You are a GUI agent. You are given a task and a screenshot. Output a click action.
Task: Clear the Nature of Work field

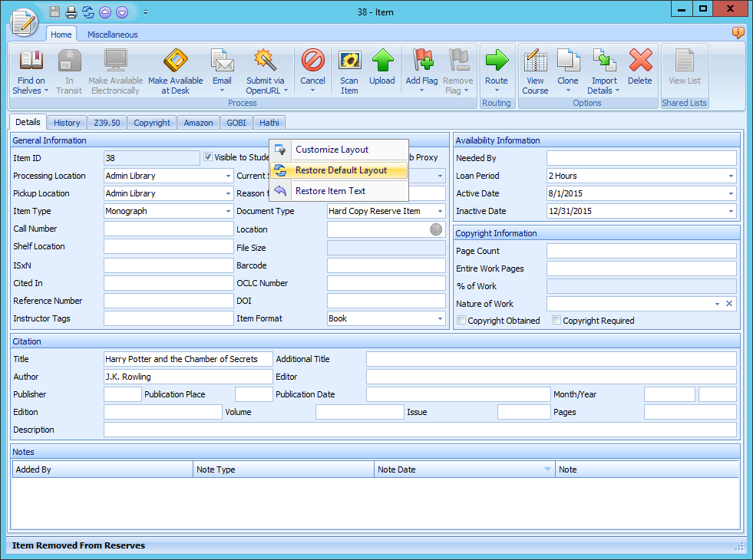(729, 304)
